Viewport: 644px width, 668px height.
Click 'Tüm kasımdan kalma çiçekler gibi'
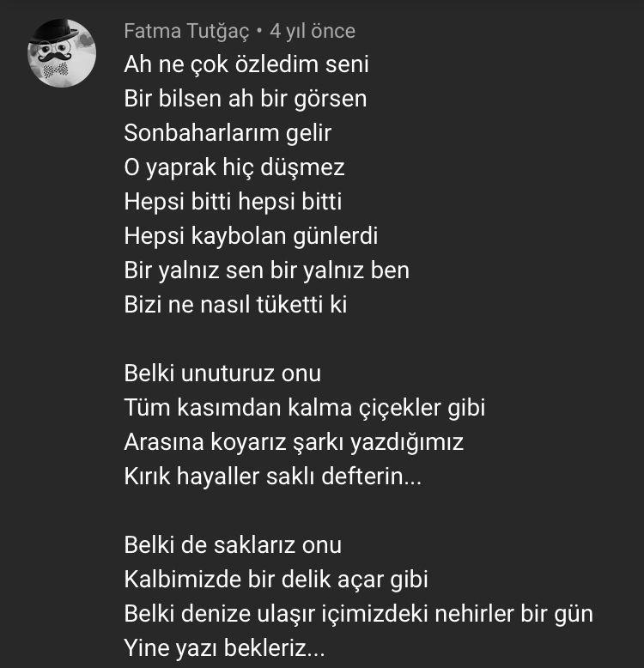coord(305,408)
